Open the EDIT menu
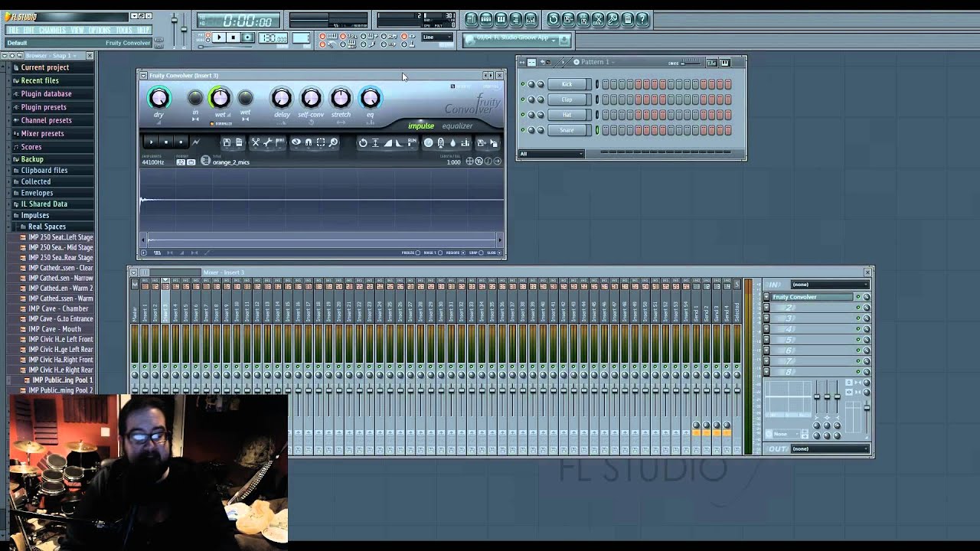This screenshot has height=551, width=980. click(x=28, y=30)
